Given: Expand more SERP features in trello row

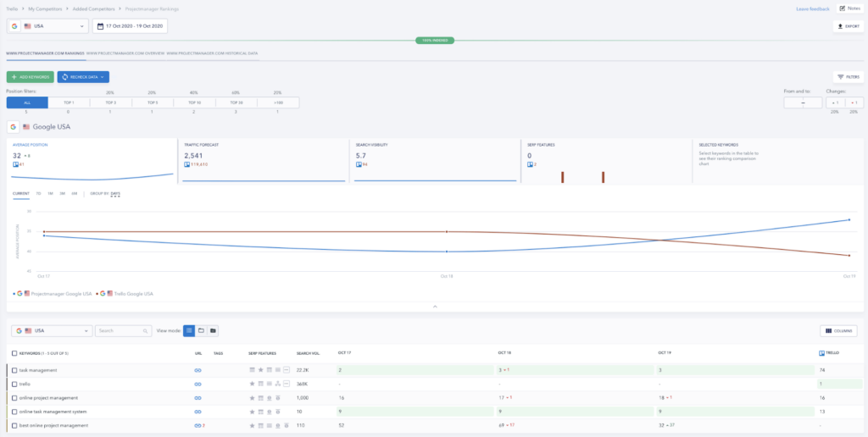Looking at the screenshot, I should coord(287,384).
